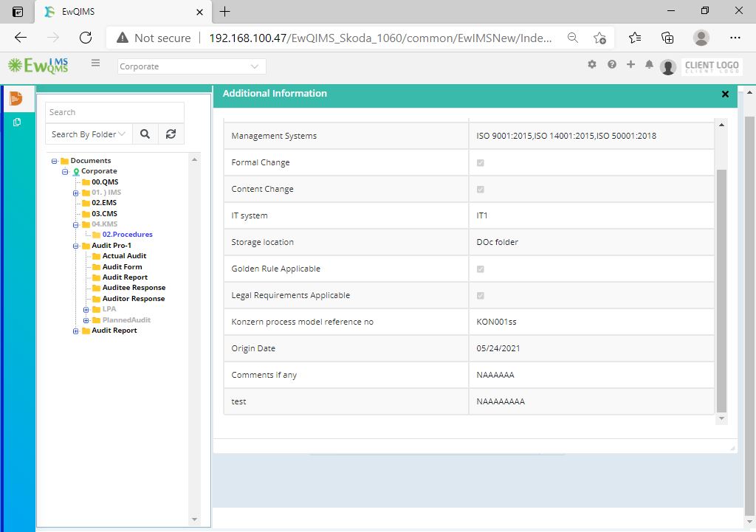Screen dimensions: 756x532
Task: Click the Search input field
Action: pyautogui.click(x=114, y=112)
